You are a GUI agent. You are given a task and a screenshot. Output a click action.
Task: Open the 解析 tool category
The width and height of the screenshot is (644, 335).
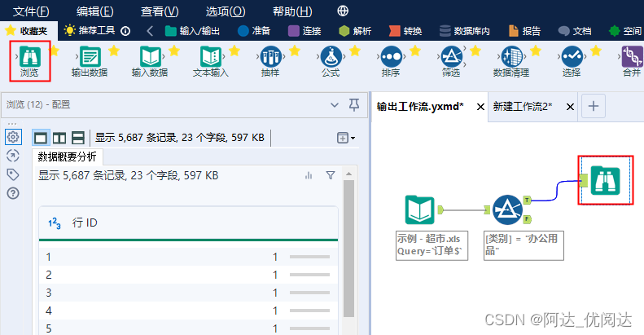[x=355, y=31]
